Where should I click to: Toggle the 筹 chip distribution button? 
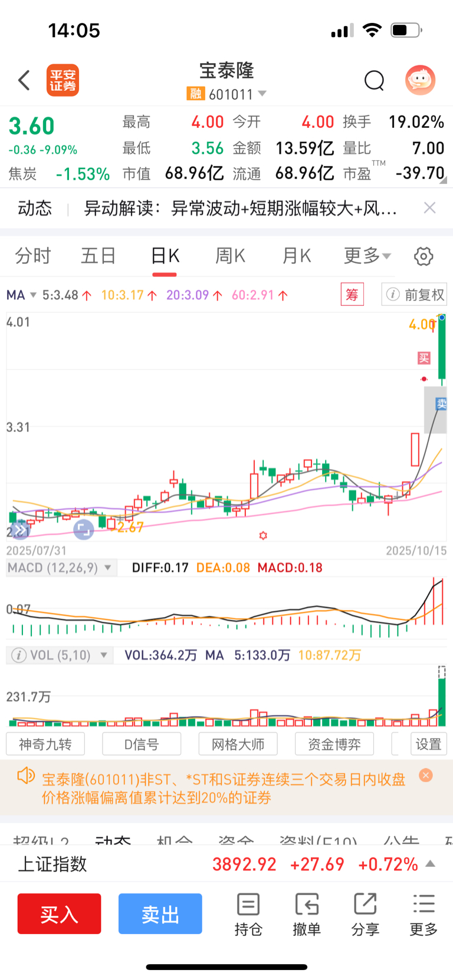pos(352,294)
